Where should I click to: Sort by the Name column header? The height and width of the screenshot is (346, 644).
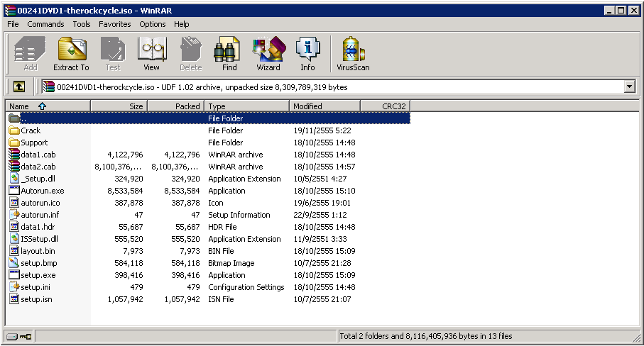[48, 106]
